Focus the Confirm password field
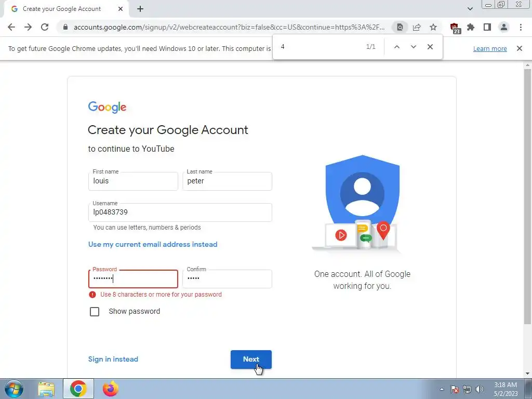 [x=227, y=279]
